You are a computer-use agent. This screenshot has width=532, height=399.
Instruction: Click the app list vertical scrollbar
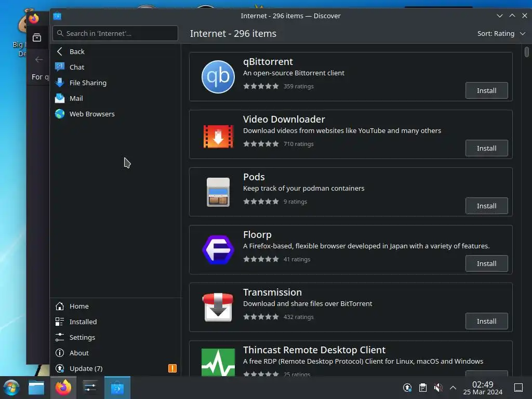[527, 52]
